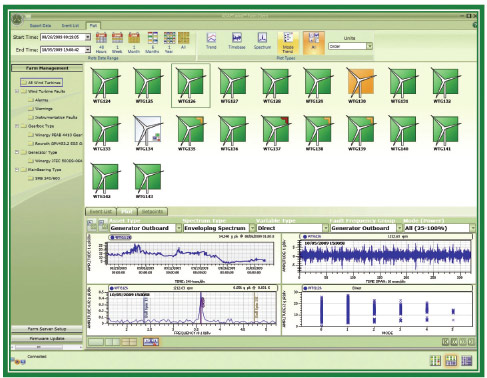Image resolution: width=487 pixels, height=378 pixels.
Task: Switch to the Export Data tab
Action: [x=40, y=26]
